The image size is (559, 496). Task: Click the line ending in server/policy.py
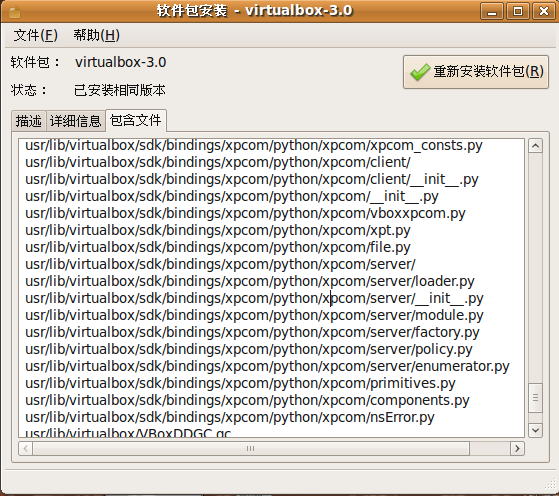(249, 349)
